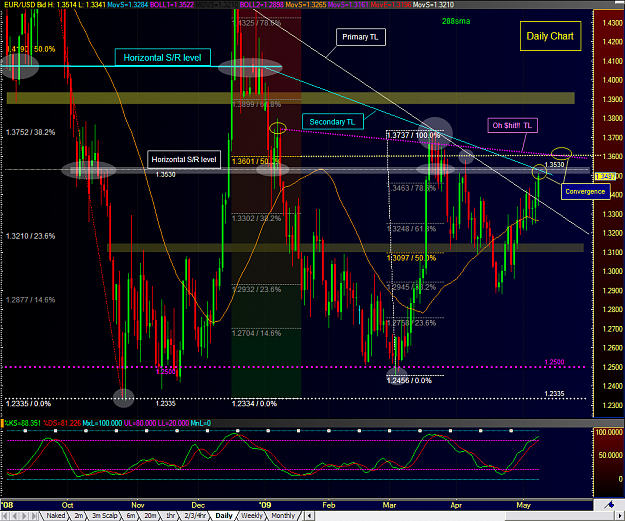Click the horizontal scrollbar left arrow
The width and height of the screenshot is (625, 521).
(309, 516)
